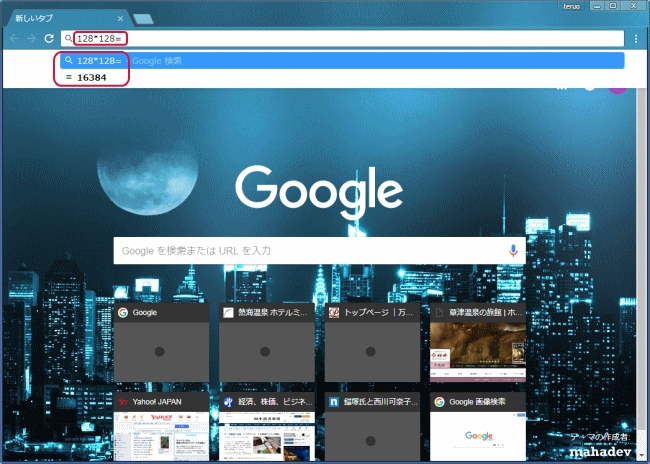Screen dimensions: 650x464
Task: Open the Chrome three-dot menu
Action: pyautogui.click(x=635, y=39)
